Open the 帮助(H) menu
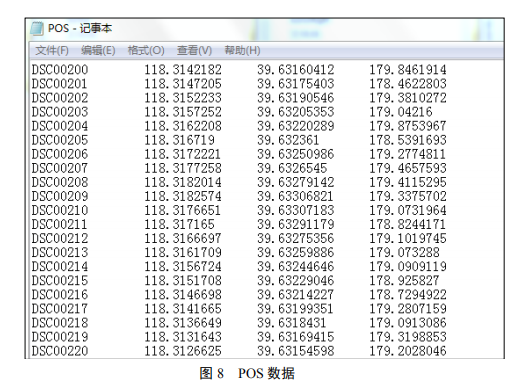The width and height of the screenshot is (517, 387). click(242, 51)
